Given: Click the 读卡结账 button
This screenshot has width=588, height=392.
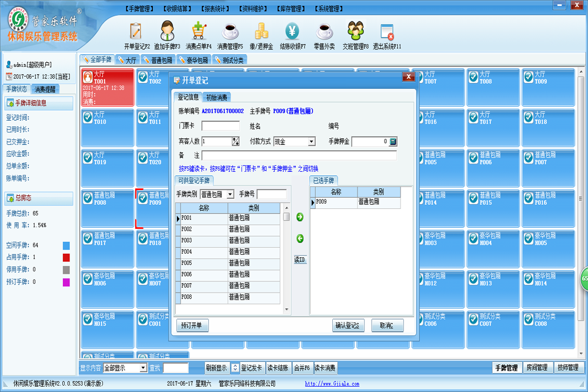Looking at the screenshot, I should pos(278,368).
